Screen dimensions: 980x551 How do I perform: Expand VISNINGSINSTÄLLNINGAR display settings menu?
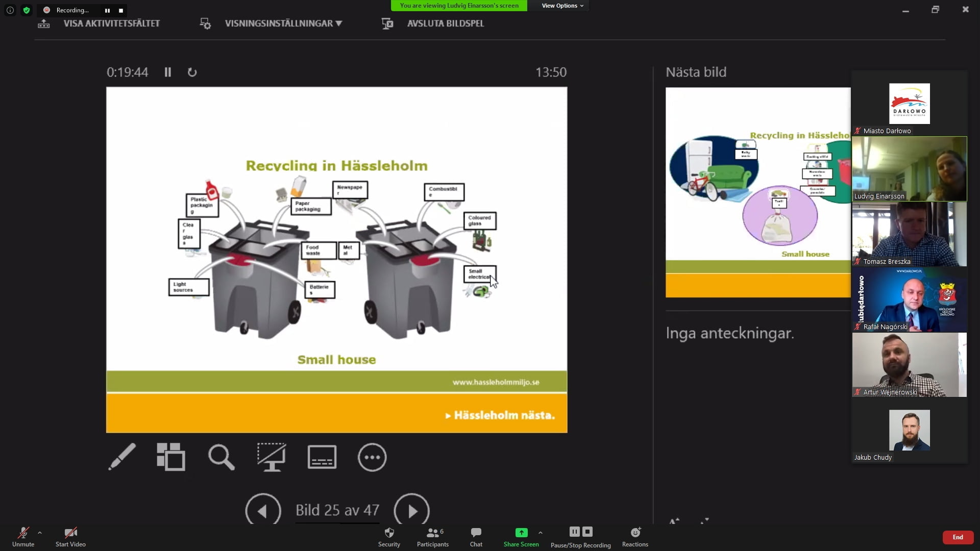click(x=283, y=23)
